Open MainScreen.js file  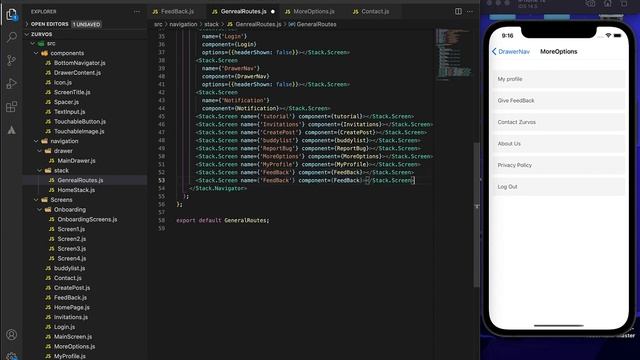[73, 337]
